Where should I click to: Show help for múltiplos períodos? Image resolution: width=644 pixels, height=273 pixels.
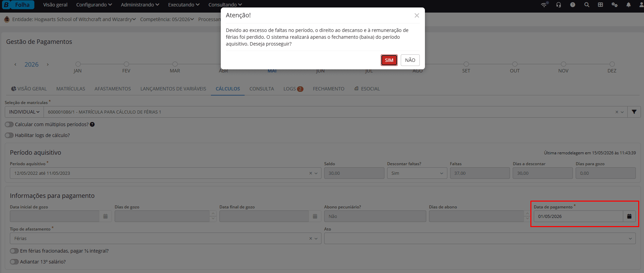point(92,124)
